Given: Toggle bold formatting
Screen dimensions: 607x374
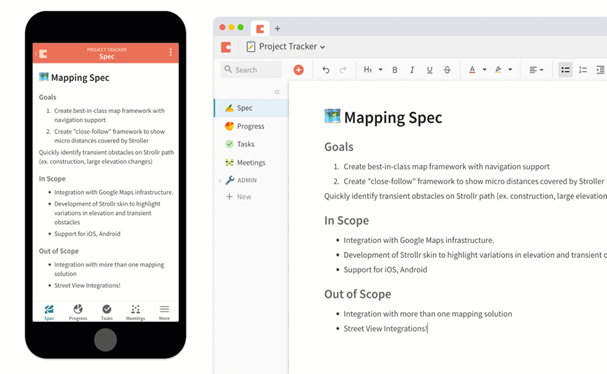Looking at the screenshot, I should [x=394, y=70].
